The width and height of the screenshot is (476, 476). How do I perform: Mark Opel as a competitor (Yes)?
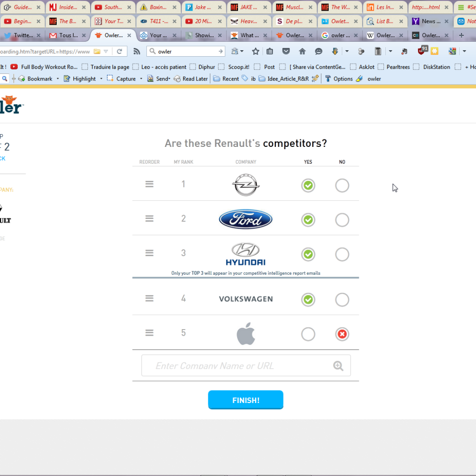(x=308, y=185)
